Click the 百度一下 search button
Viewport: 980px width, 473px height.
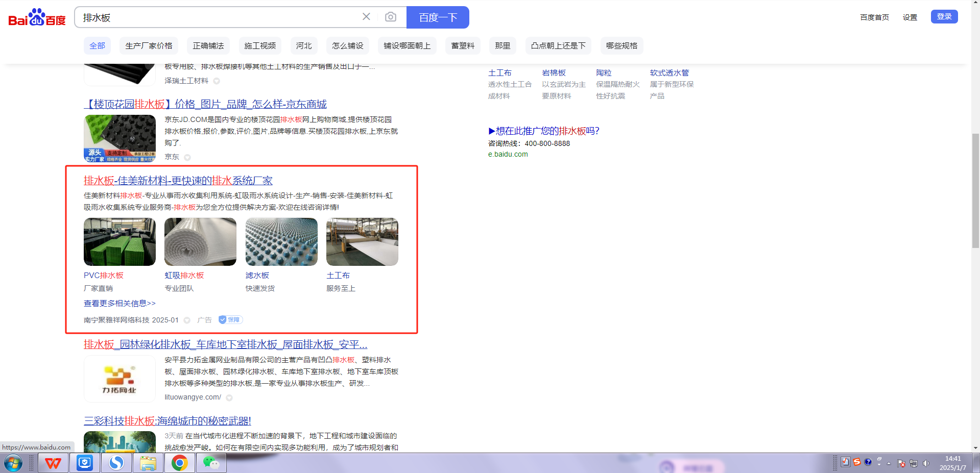pyautogui.click(x=438, y=17)
